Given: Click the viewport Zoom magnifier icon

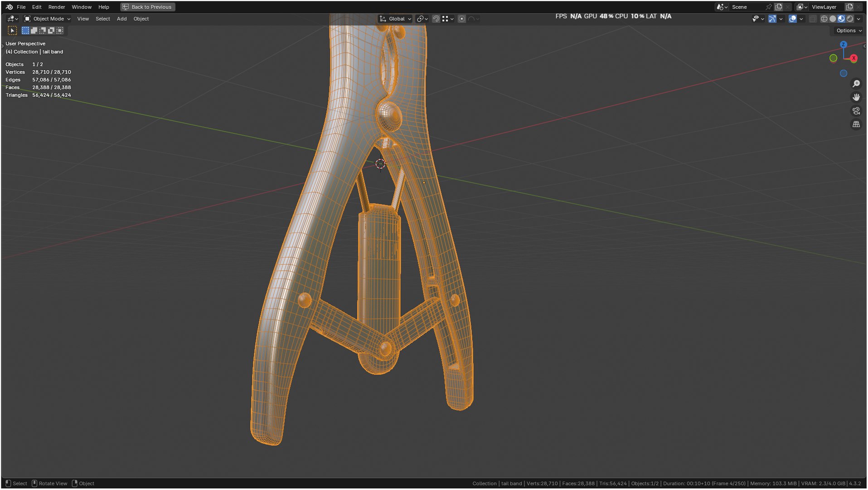Looking at the screenshot, I should click(x=856, y=84).
